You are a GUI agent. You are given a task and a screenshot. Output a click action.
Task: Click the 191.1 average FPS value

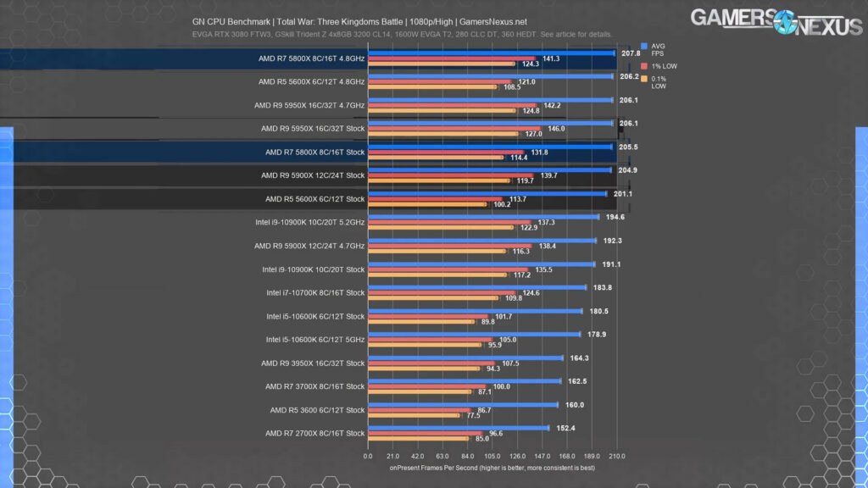(611, 264)
